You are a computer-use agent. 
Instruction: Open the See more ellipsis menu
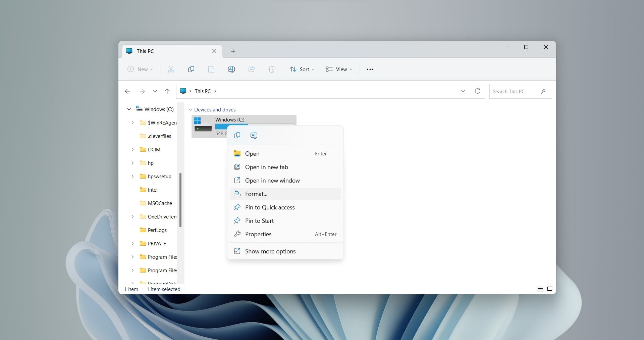coord(370,69)
